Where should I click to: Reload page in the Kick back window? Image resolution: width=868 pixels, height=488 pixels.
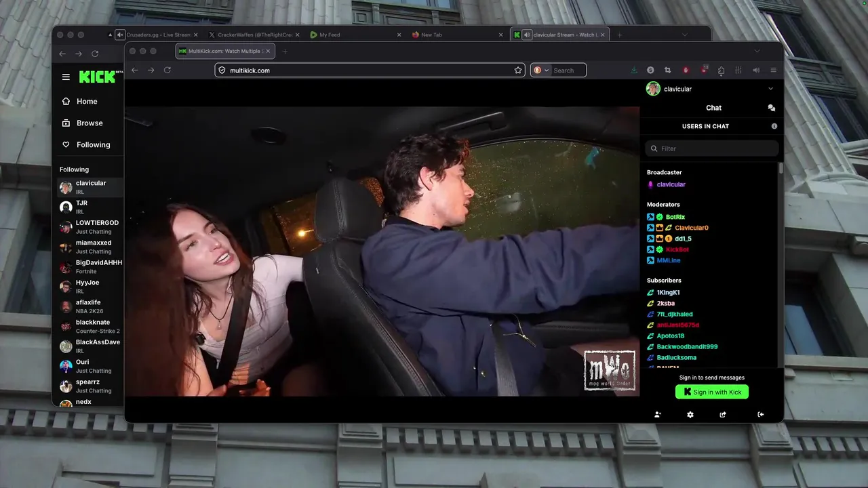point(95,54)
